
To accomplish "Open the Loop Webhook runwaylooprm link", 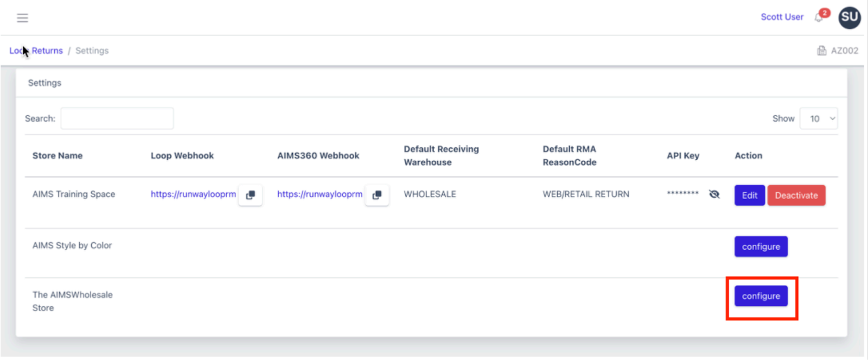I will click(193, 194).
